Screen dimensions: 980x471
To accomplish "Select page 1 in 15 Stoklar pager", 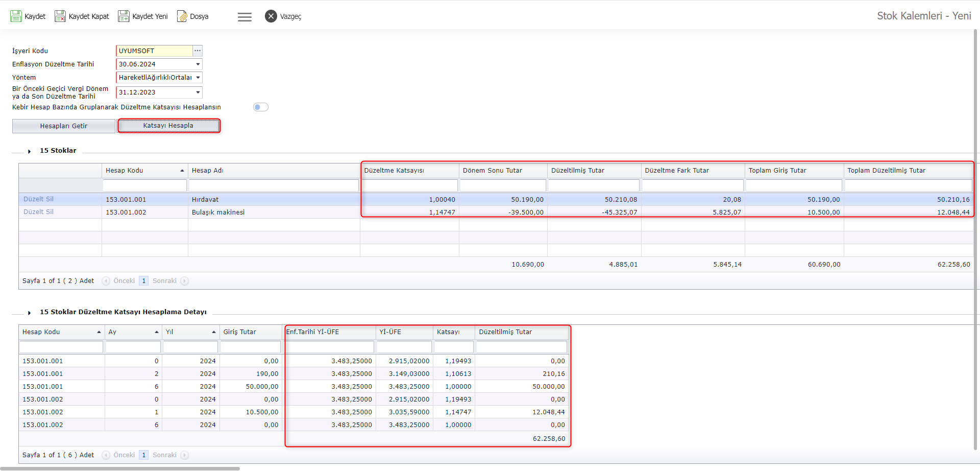I will [x=144, y=281].
